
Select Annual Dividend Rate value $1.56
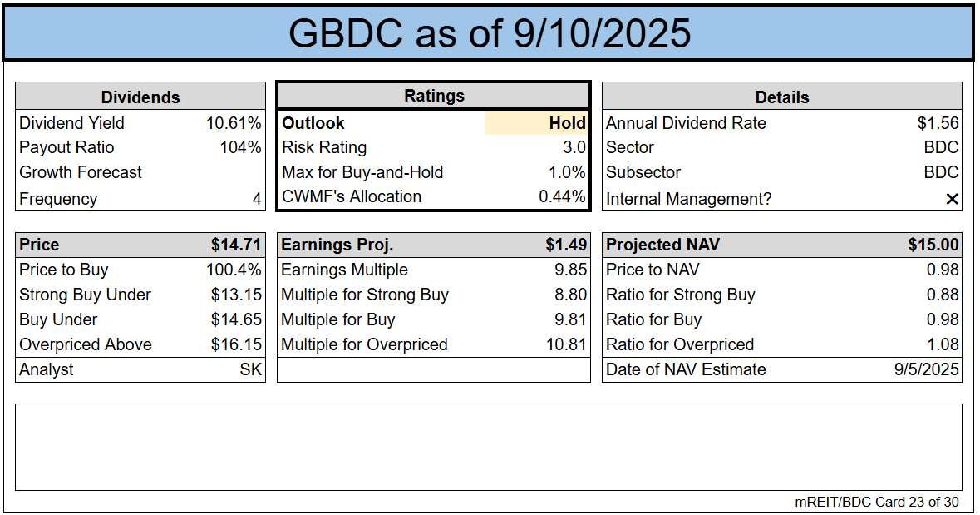coord(938,123)
